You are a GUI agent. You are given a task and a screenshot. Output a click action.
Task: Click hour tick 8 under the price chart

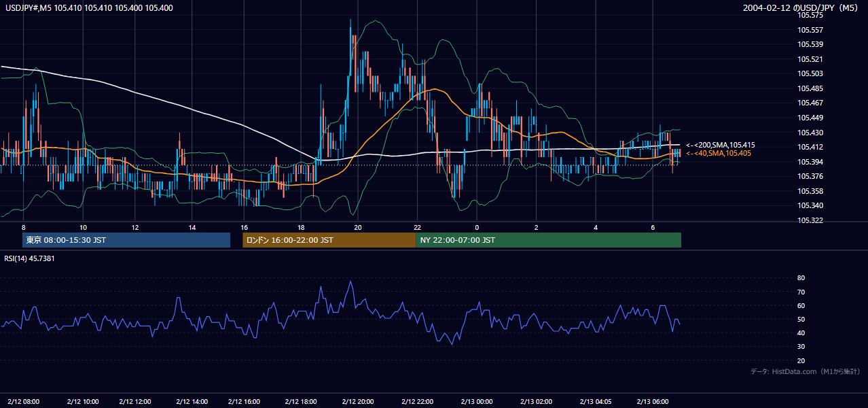tap(24, 227)
